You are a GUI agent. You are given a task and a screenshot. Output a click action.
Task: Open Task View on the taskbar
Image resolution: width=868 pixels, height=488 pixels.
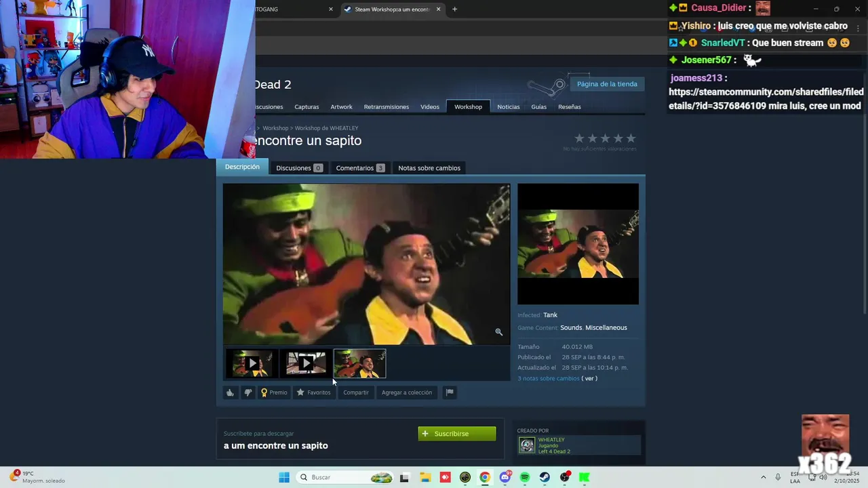coord(405,477)
